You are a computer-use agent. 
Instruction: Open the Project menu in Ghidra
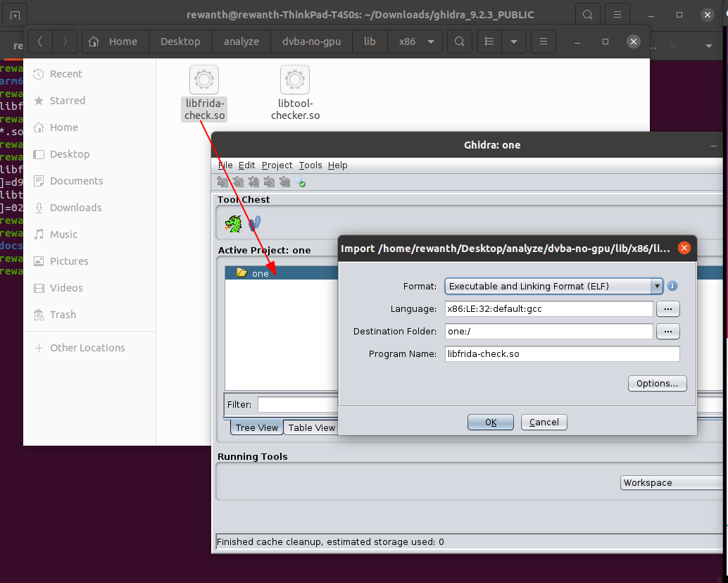277,165
